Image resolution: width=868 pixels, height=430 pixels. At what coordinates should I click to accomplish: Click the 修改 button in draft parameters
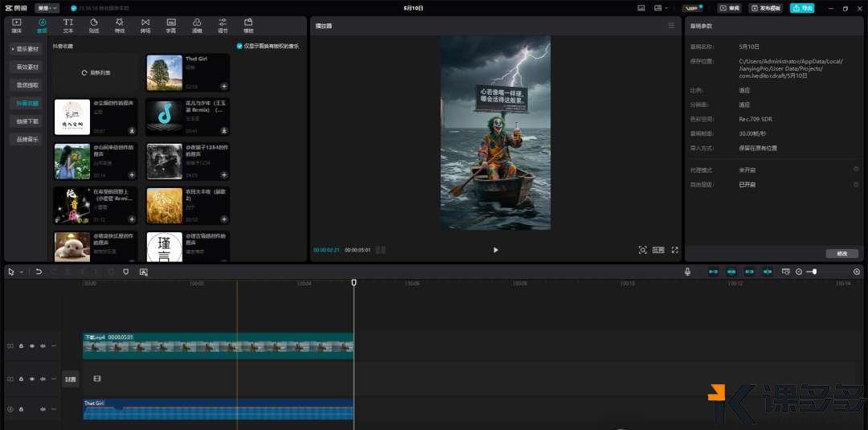click(x=842, y=253)
